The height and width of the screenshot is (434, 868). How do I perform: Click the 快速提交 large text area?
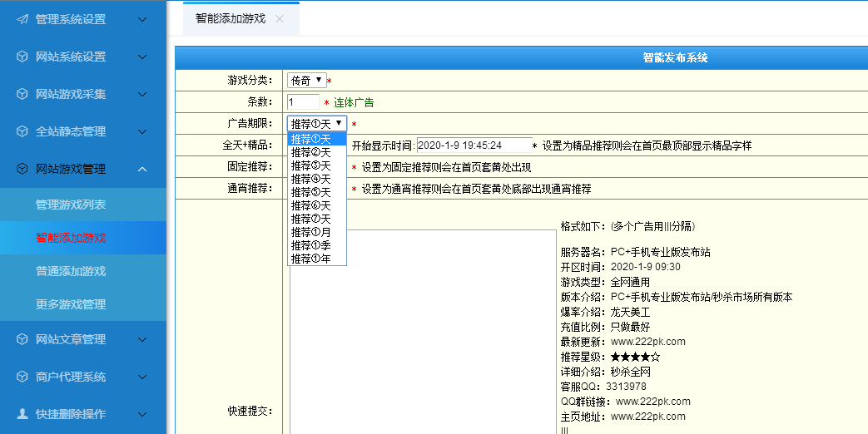coord(423,332)
